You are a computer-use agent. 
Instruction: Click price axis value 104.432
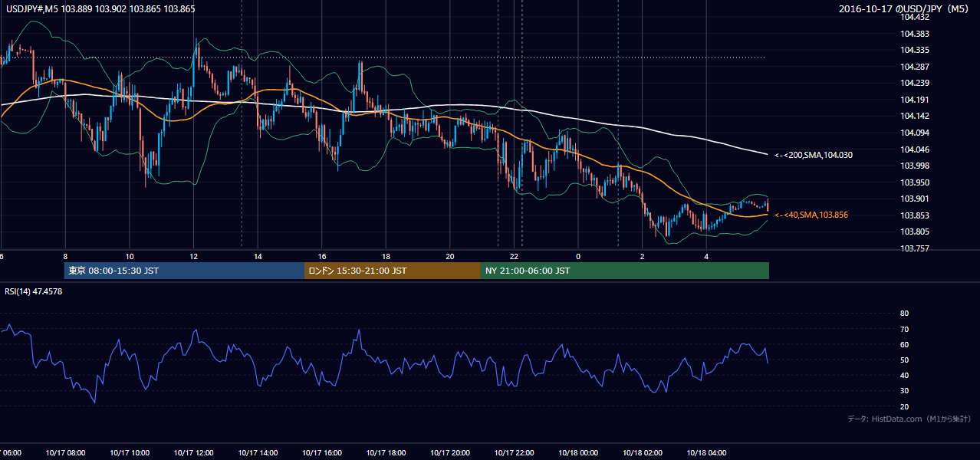pos(915,17)
